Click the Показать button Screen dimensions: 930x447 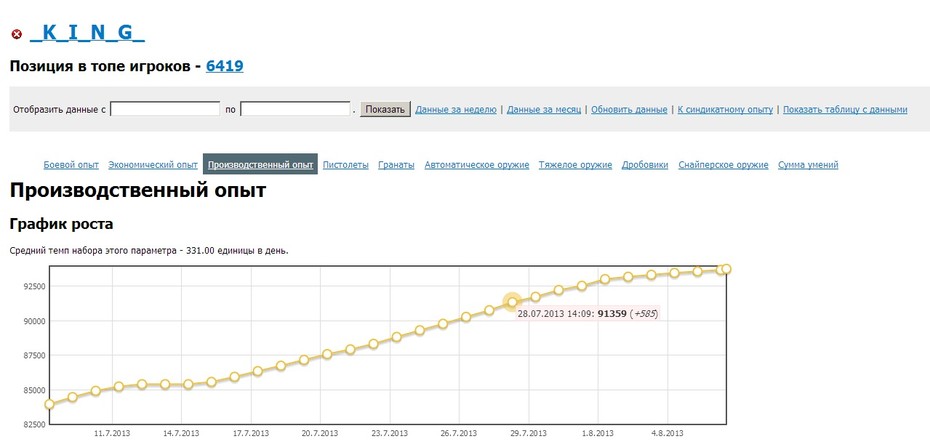coord(385,110)
